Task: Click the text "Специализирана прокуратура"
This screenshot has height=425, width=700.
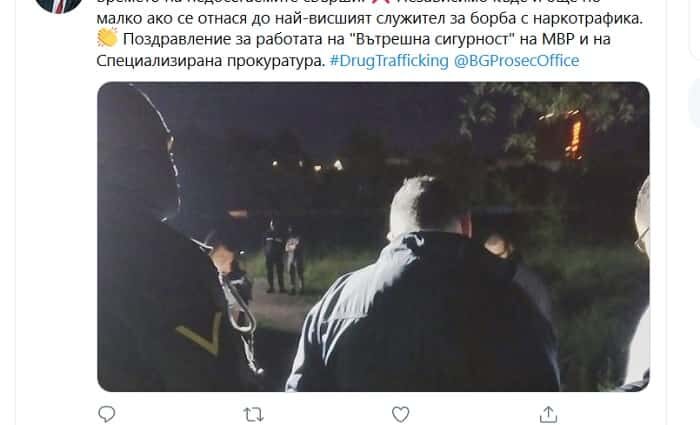Action: point(210,60)
